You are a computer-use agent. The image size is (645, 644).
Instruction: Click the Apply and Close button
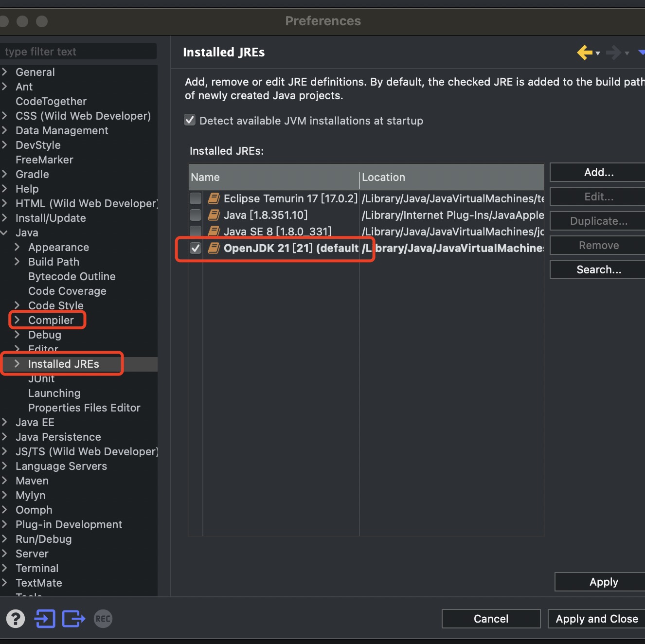pos(596,619)
